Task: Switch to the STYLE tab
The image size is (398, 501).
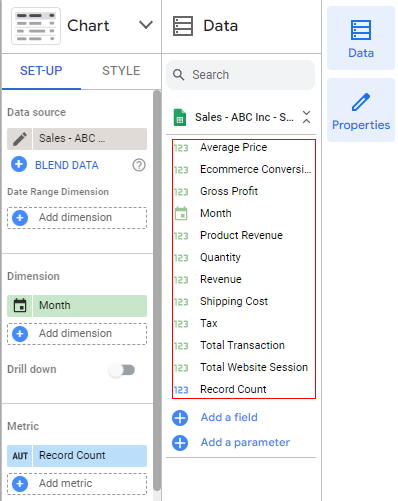Action: (121, 71)
